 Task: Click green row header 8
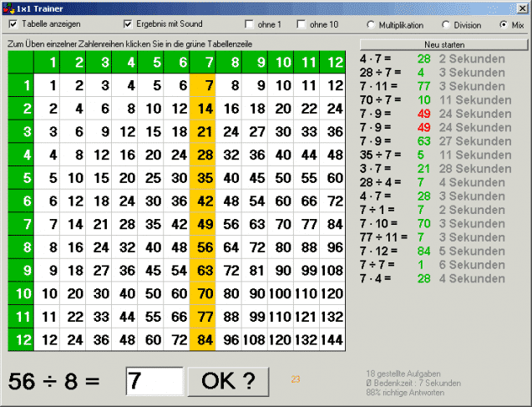pos(21,247)
